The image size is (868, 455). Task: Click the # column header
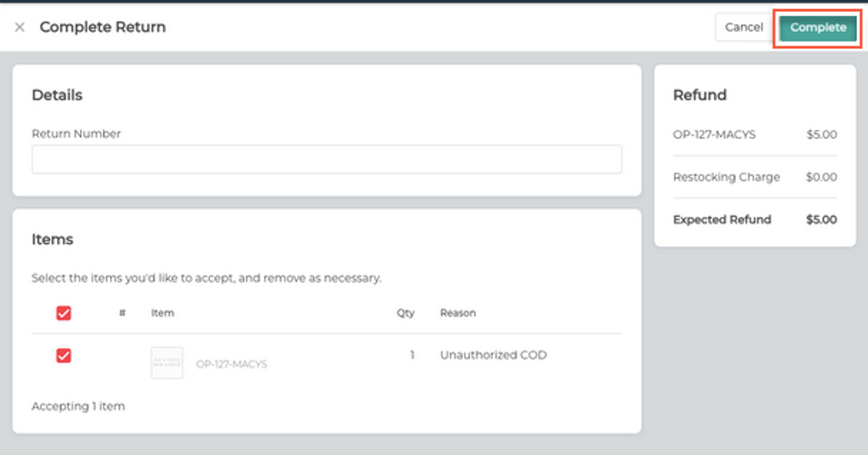(x=122, y=313)
